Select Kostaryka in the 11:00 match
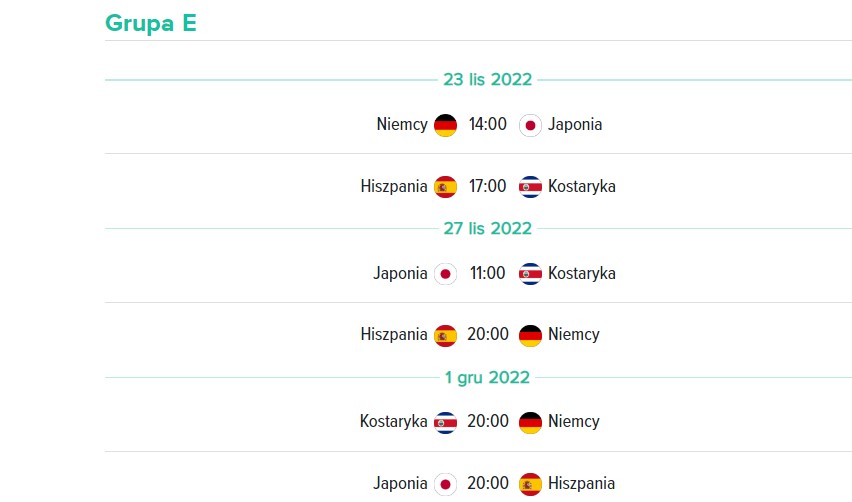Screen dimensions: 852x502 (x=581, y=273)
